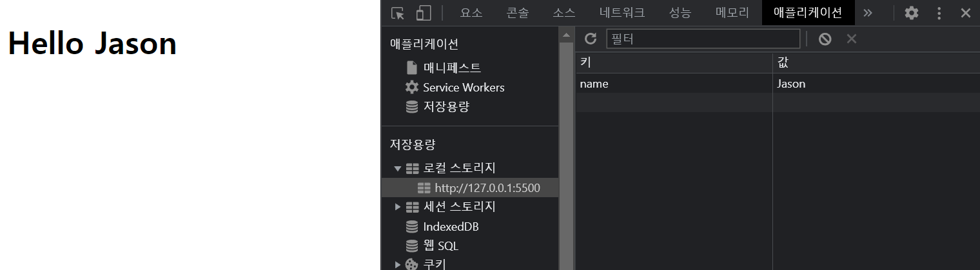Click the sidebar scrollbar up arrow
This screenshot has width=980, height=270.
tap(566, 34)
